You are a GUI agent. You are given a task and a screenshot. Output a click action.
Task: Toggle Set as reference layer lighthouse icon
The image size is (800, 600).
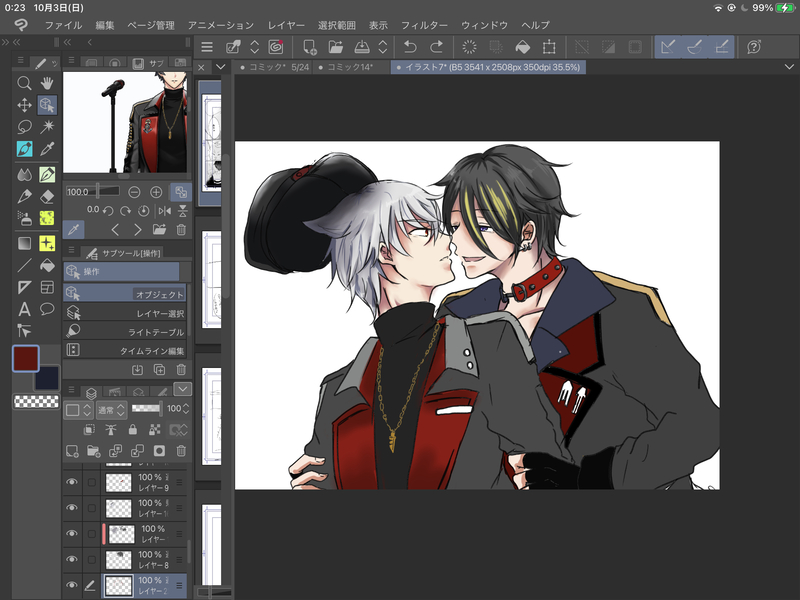tap(111, 430)
